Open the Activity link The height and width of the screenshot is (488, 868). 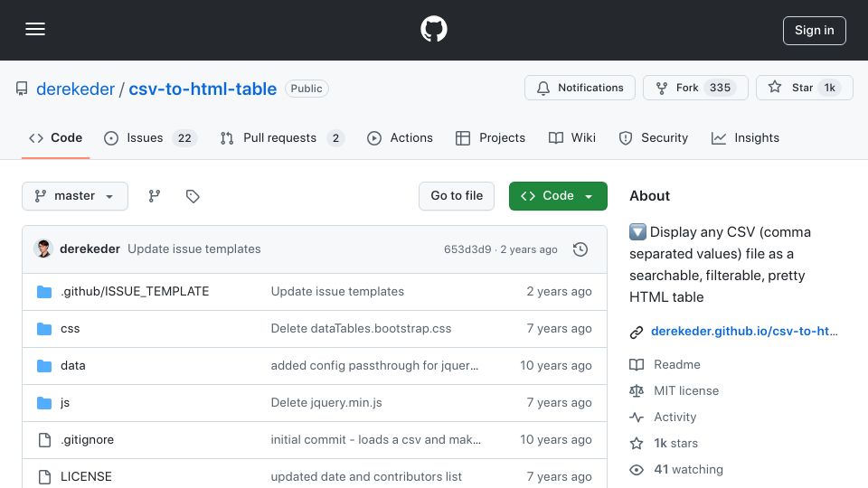pyautogui.click(x=675, y=418)
